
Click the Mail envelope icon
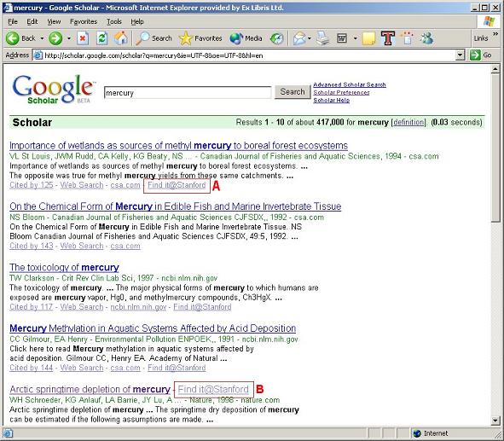(299, 38)
